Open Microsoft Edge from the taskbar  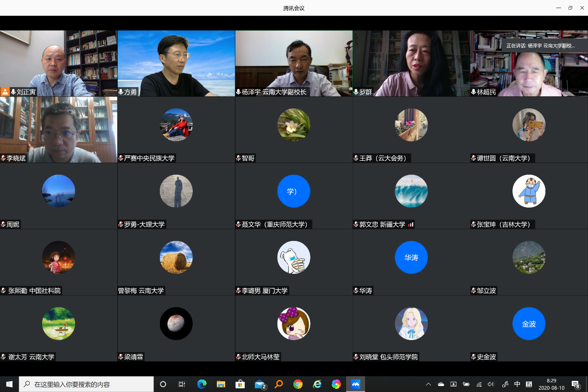coord(202,384)
